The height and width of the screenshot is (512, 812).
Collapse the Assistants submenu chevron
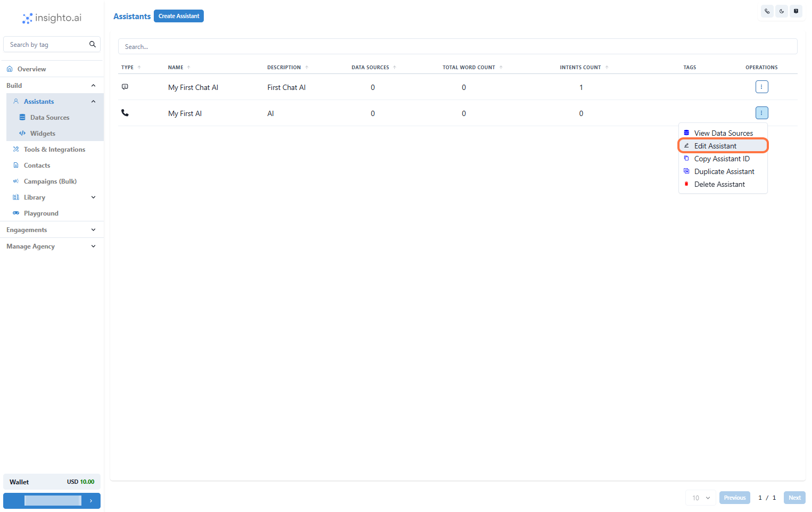pyautogui.click(x=94, y=101)
